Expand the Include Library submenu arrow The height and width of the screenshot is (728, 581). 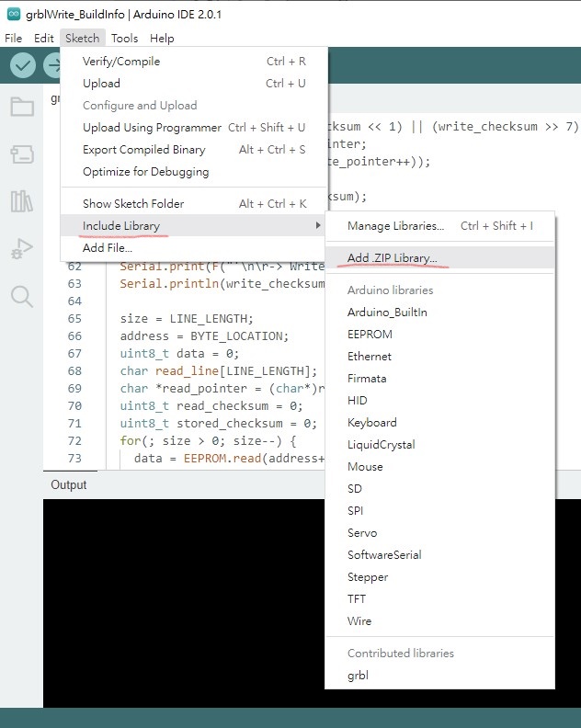318,225
